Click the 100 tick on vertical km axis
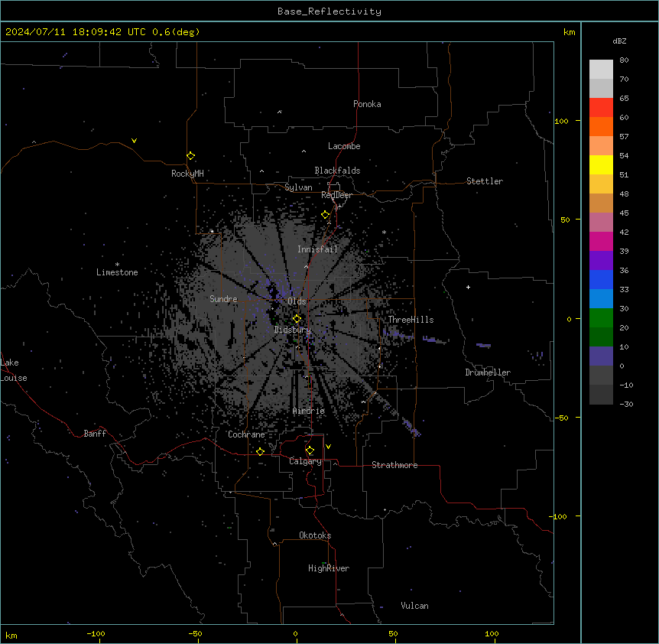Viewport: 659px width, 644px height. point(561,121)
